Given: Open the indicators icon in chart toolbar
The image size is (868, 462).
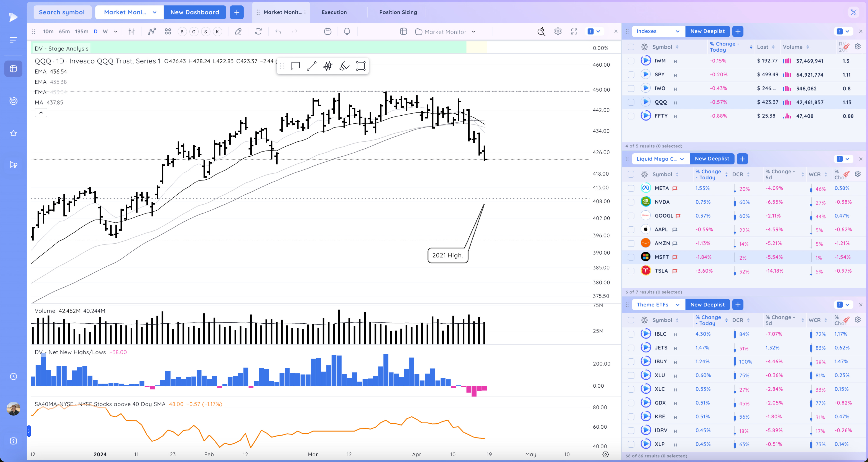Looking at the screenshot, I should (x=152, y=31).
